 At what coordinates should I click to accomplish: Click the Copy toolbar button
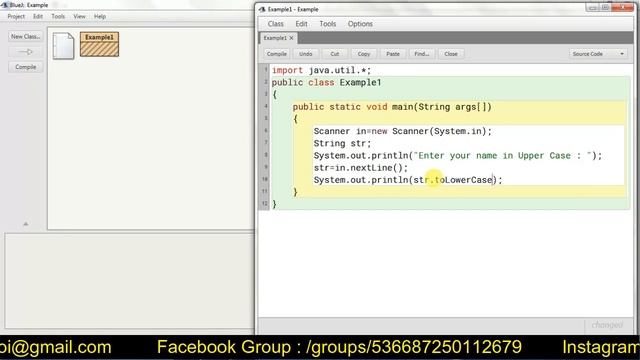click(364, 54)
